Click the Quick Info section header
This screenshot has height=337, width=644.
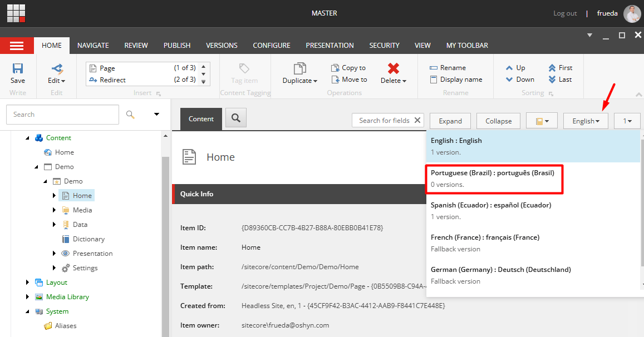point(299,194)
